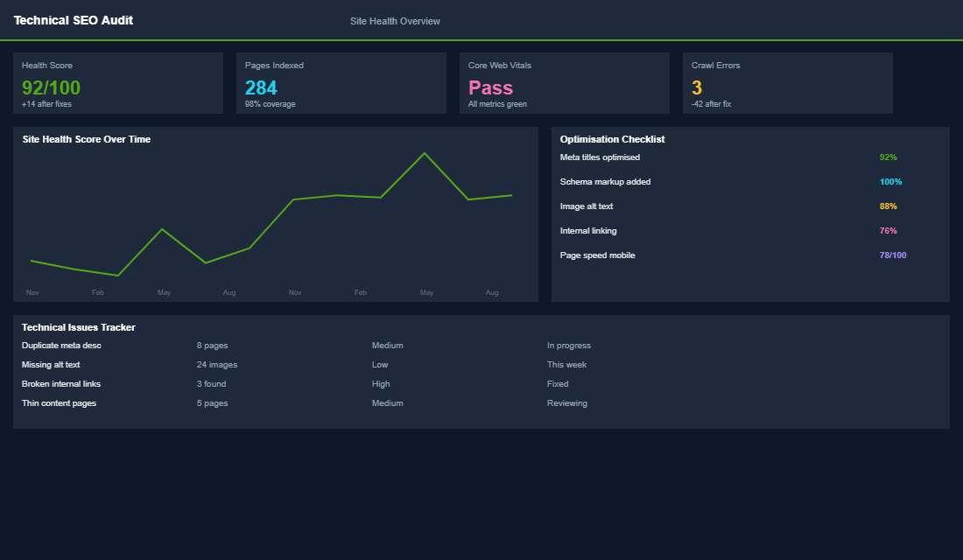This screenshot has width=963, height=560.
Task: Select the Optimisation Checklist panel header
Action: click(x=612, y=139)
